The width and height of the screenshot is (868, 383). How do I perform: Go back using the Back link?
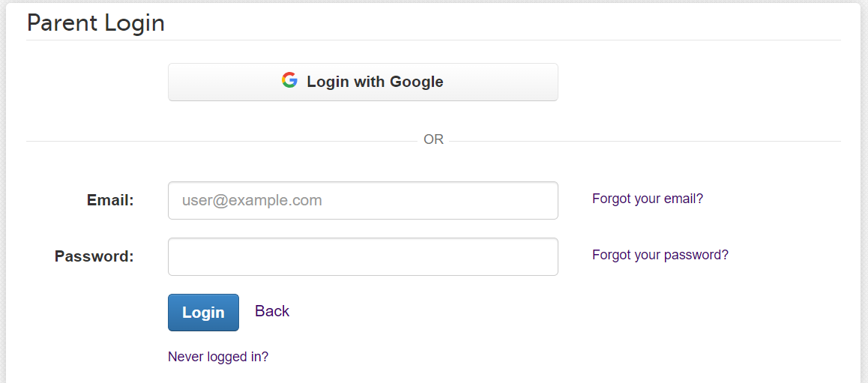pyautogui.click(x=272, y=311)
